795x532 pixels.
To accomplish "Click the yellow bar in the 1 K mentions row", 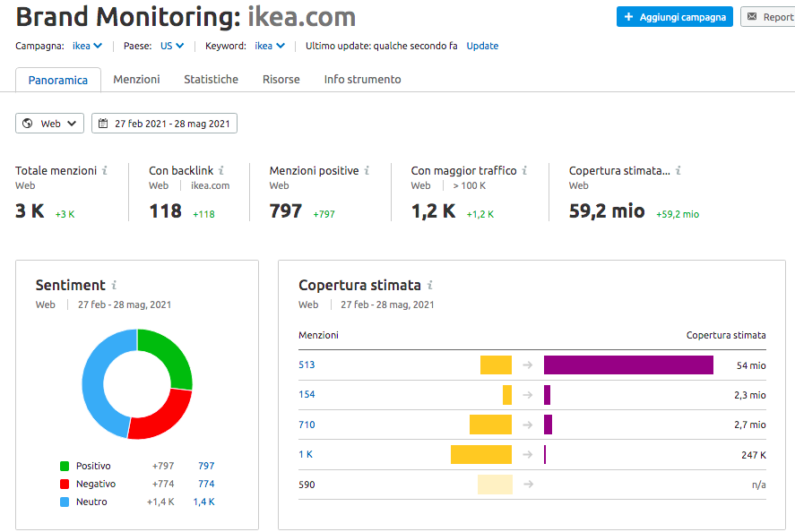I will [x=481, y=454].
